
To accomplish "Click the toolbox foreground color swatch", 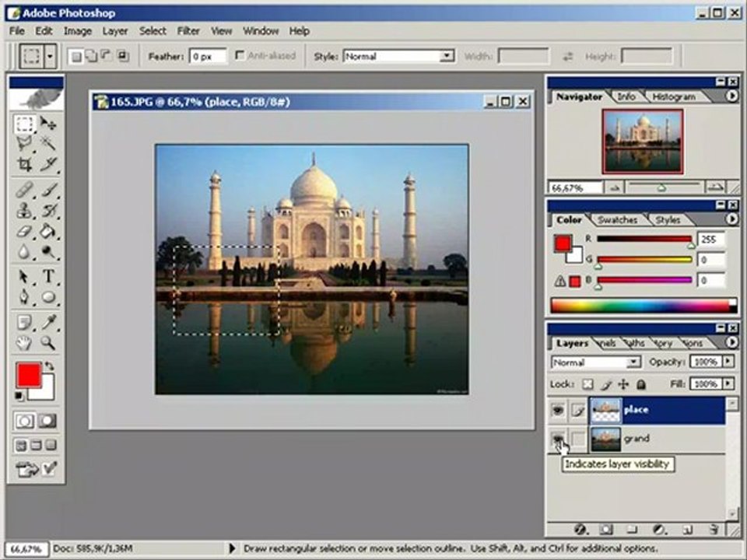I will click(28, 375).
